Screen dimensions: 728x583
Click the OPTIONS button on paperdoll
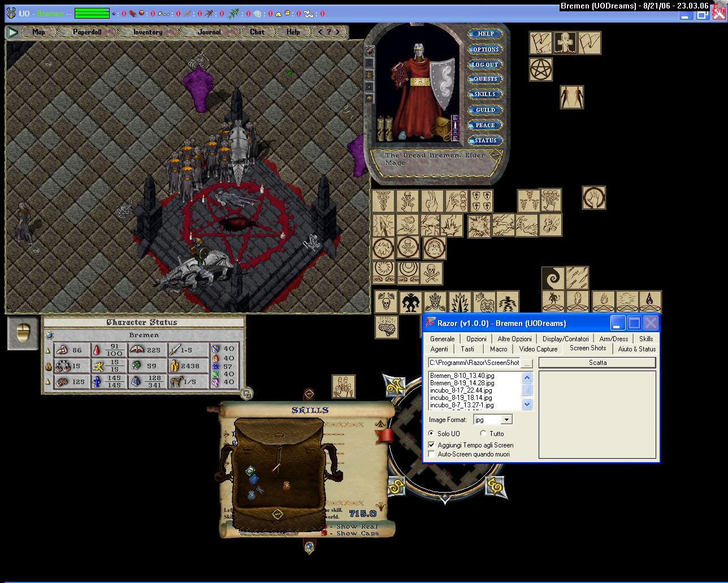[485, 49]
